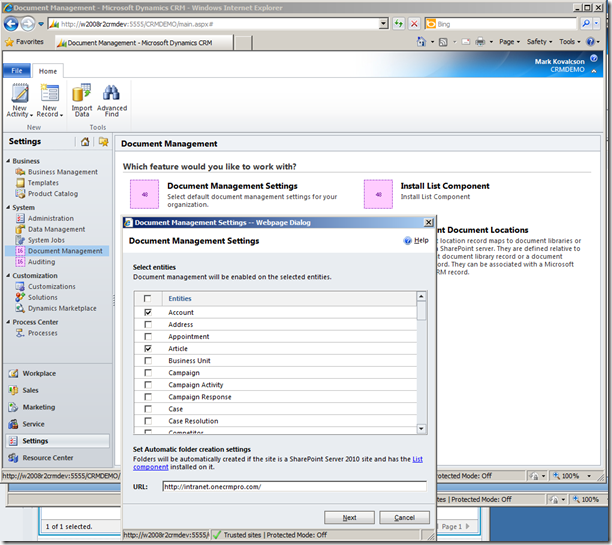Open Advanced Find from the ribbon
The height and width of the screenshot is (545, 612).
(x=111, y=96)
